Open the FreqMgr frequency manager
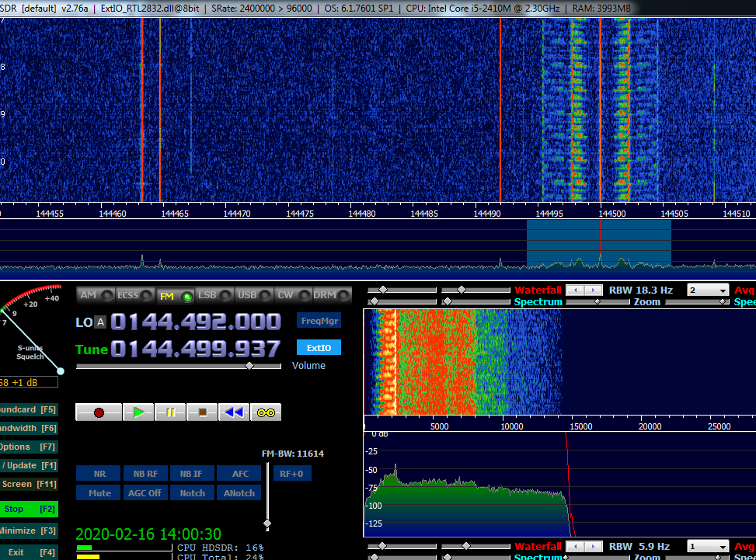This screenshot has width=756, height=560. click(x=319, y=321)
